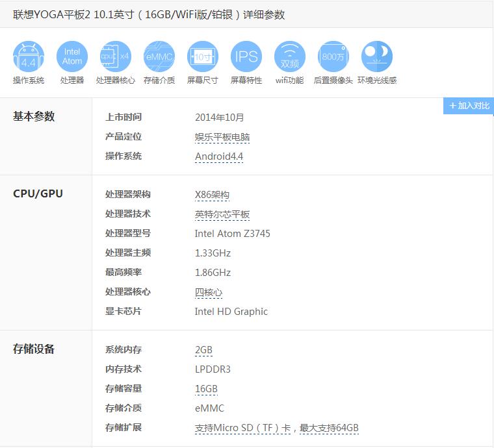Click the 四核心 processor core link
The width and height of the screenshot is (494, 448).
click(209, 292)
